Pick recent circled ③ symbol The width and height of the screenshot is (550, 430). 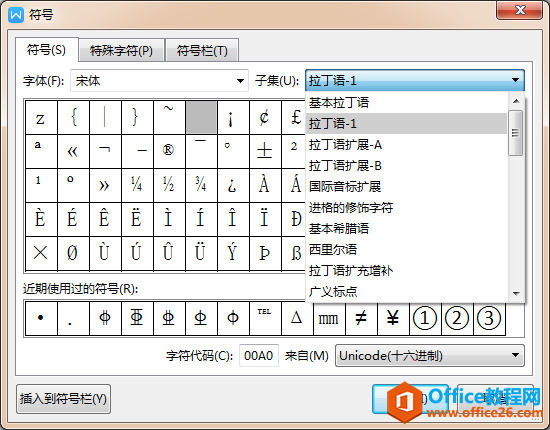pyautogui.click(x=489, y=318)
